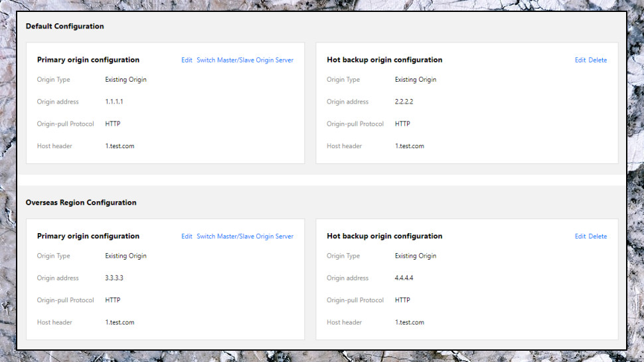Click the Overseas Hot backup origin configuration title

pos(384,236)
